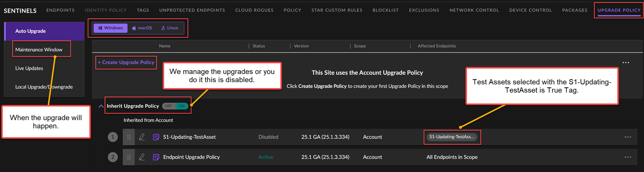Click the drag handle of S1-Updating-TestAsset row

coord(129,137)
